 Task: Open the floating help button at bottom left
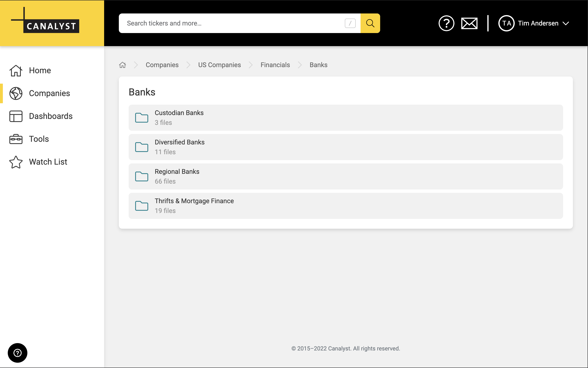(18, 353)
